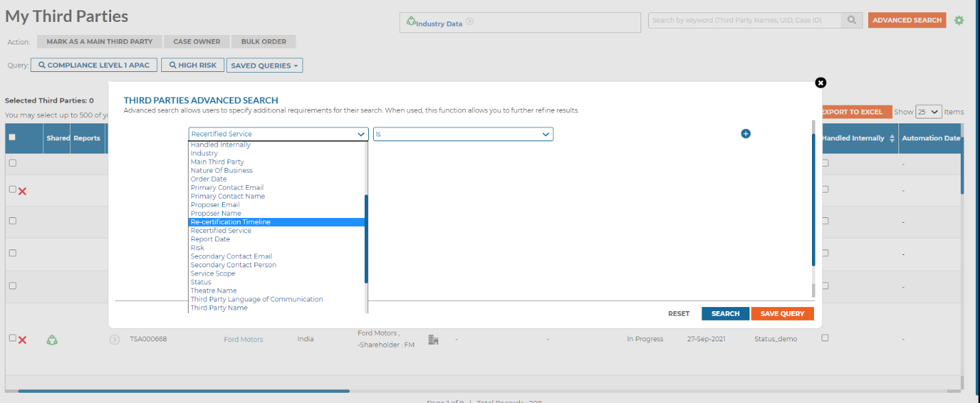Screen dimensions: 980x403
Task: Open the Saved Queries dropdown
Action: coord(265,64)
